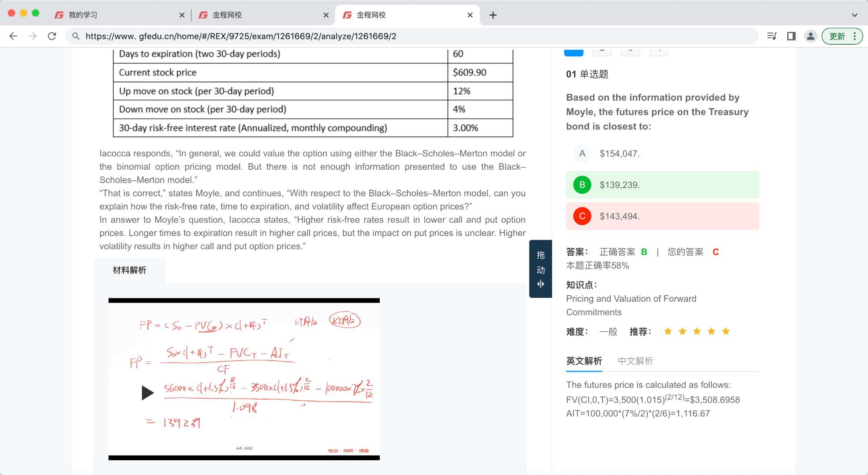Open the user profile avatar icon
Screen dimensions: 868x475
tap(810, 36)
